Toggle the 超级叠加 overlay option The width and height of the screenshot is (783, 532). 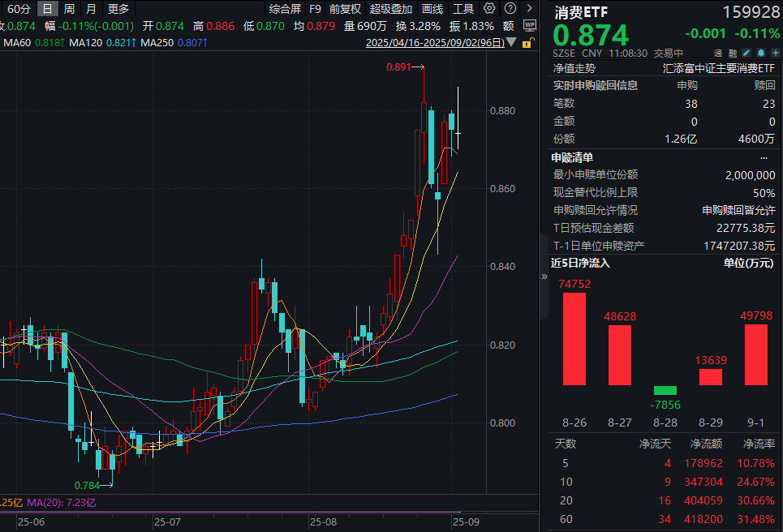point(391,8)
